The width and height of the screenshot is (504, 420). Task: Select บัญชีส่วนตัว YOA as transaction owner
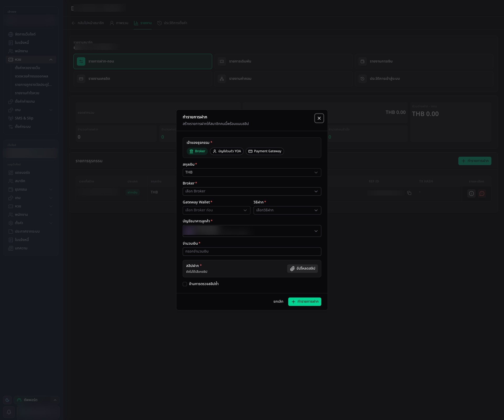227,151
